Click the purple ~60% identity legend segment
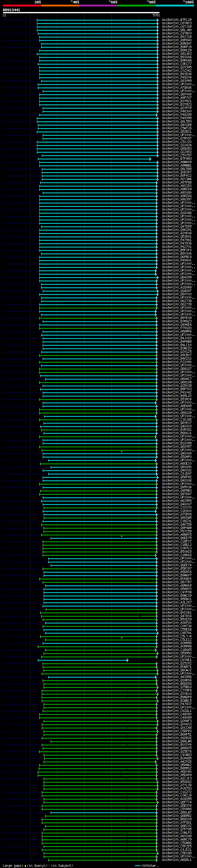 (x=98, y=6)
